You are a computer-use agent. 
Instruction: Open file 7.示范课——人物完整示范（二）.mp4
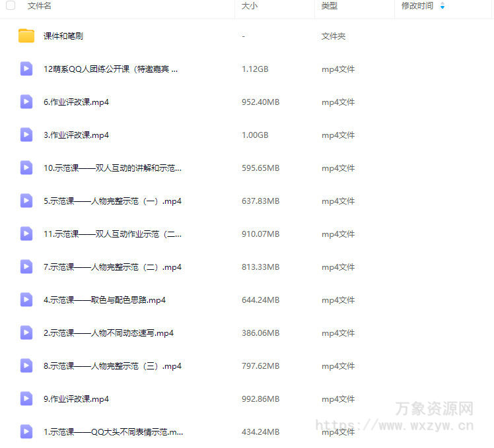[x=112, y=267]
